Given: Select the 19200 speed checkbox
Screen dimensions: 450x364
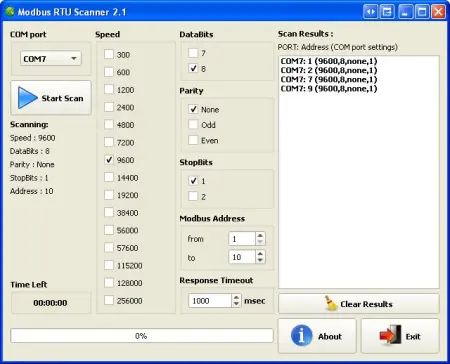Looking at the screenshot, I should [x=109, y=195].
